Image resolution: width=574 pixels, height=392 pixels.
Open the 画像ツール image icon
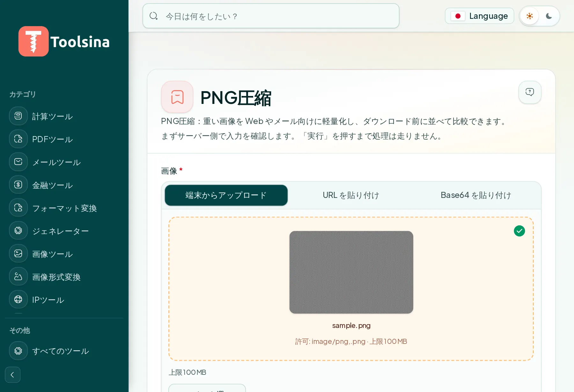coord(18,254)
